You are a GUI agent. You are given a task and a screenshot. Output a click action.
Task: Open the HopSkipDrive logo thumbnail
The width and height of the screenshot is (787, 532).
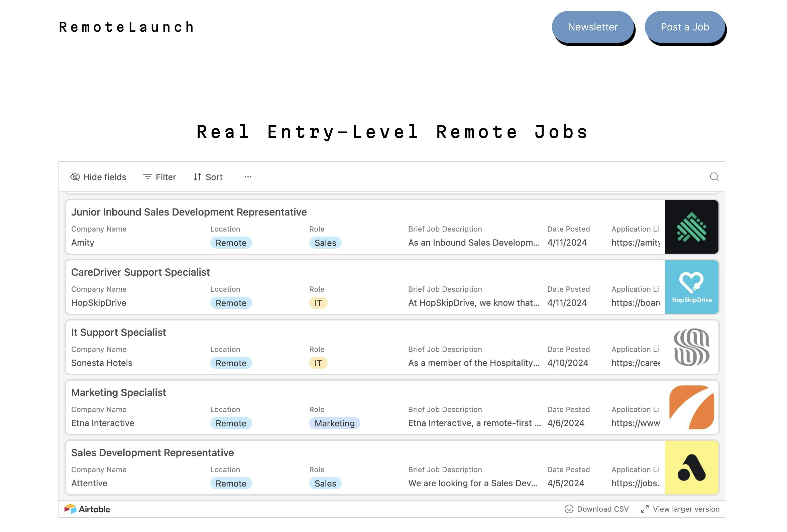pos(691,287)
